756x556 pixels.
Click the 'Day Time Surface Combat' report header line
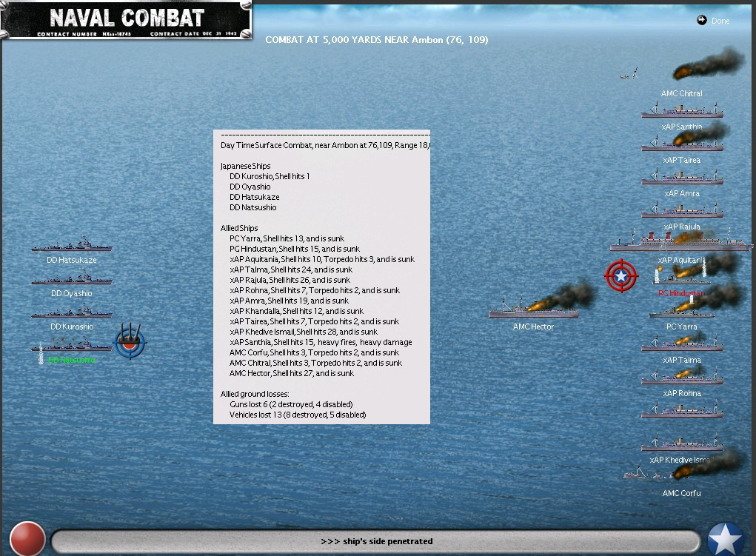point(325,145)
